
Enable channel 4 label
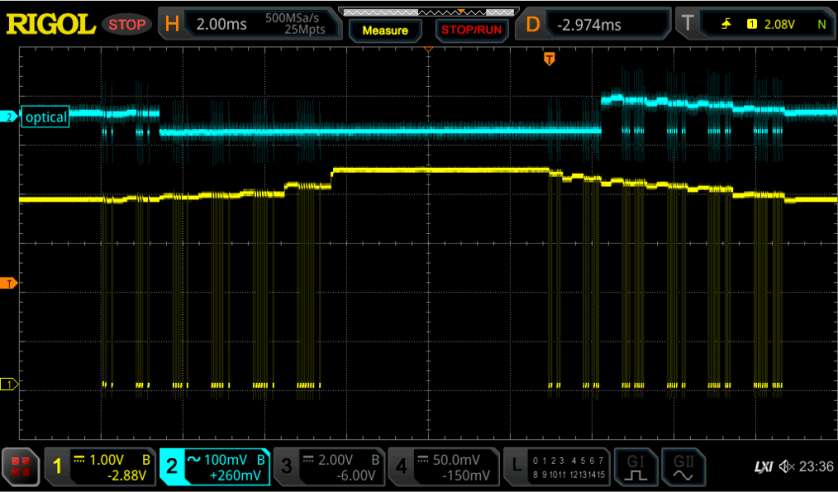pyautogui.click(x=445, y=466)
